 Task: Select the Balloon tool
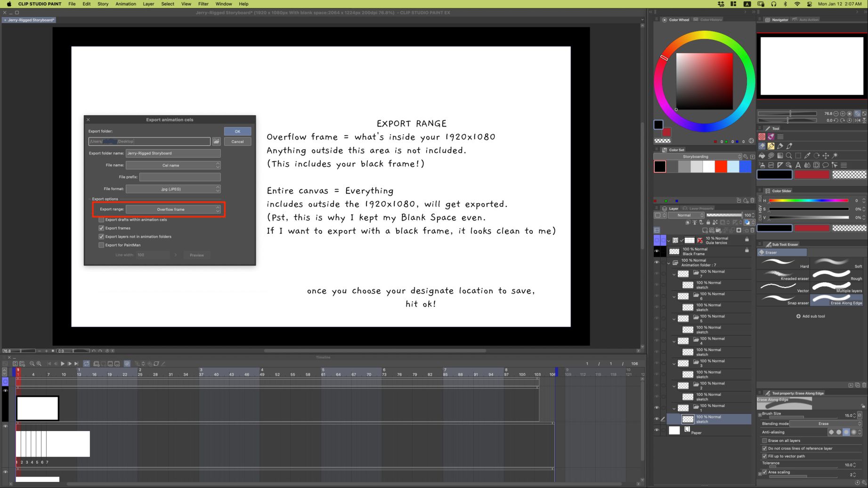pyautogui.click(x=825, y=165)
